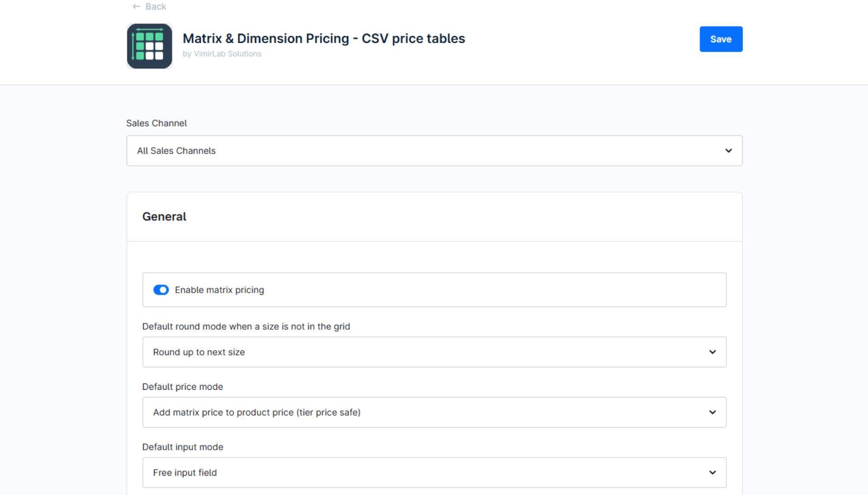The height and width of the screenshot is (495, 868).
Task: Click the Matrix Pricing app logo icon
Action: pyautogui.click(x=149, y=46)
